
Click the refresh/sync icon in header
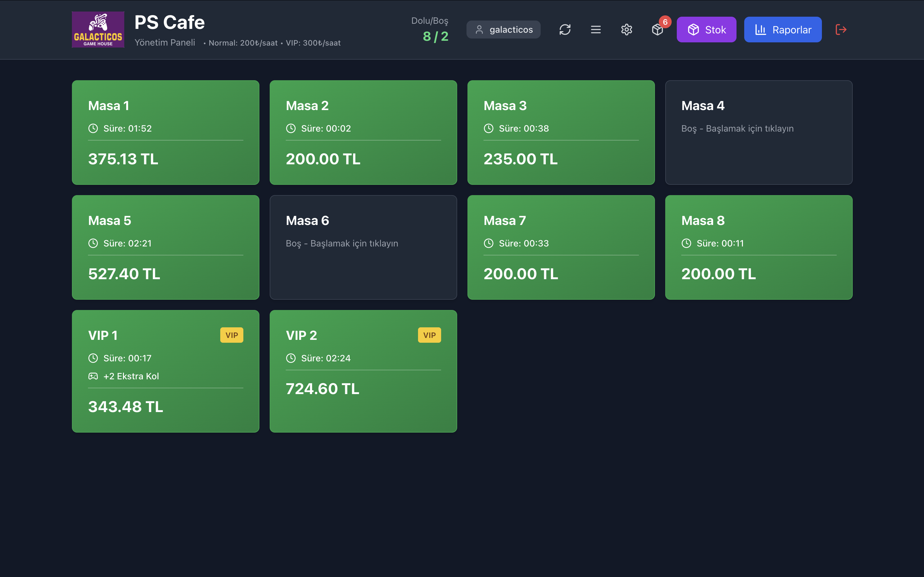565,30
